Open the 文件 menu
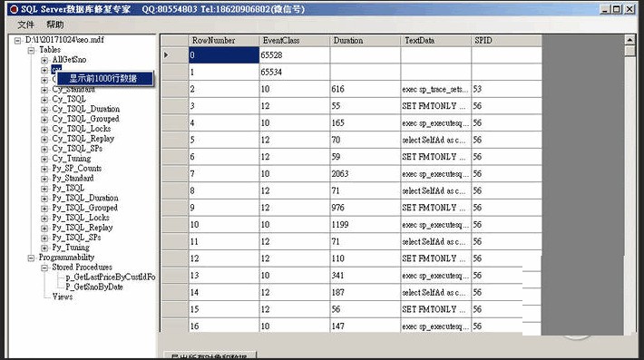 [x=26, y=24]
